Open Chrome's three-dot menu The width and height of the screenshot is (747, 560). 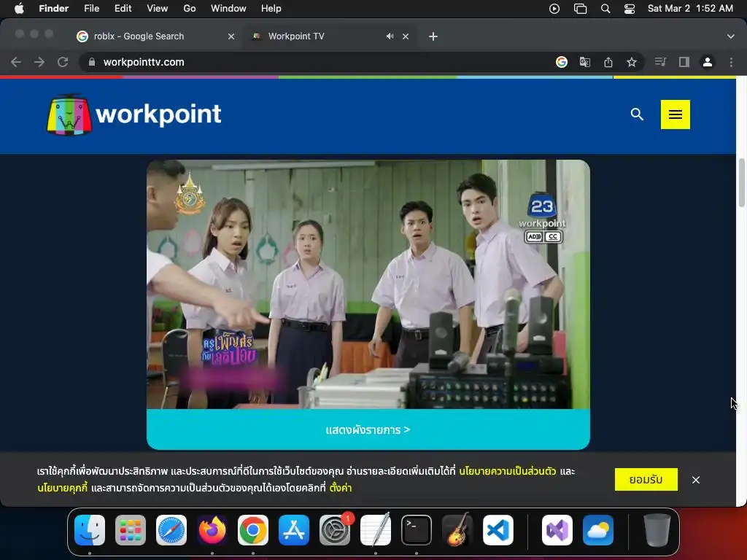(x=731, y=62)
